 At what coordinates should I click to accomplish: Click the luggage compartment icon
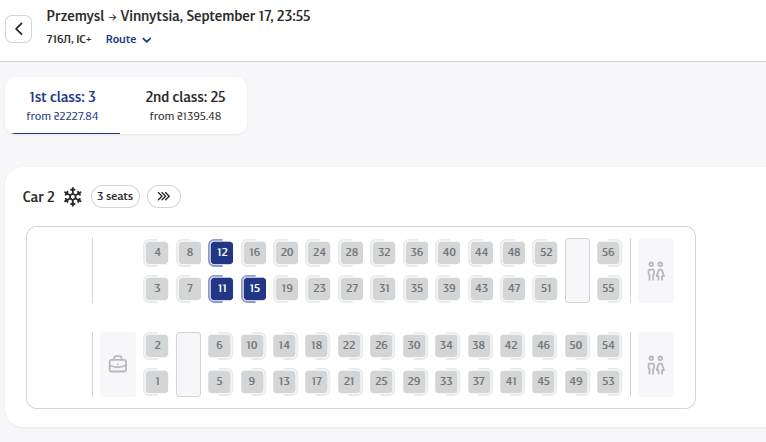(118, 364)
